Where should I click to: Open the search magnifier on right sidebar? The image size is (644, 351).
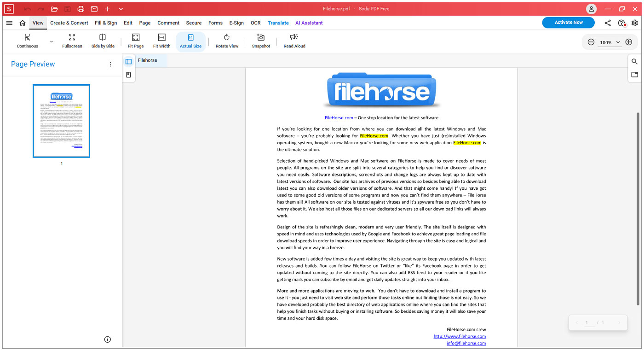pyautogui.click(x=634, y=61)
